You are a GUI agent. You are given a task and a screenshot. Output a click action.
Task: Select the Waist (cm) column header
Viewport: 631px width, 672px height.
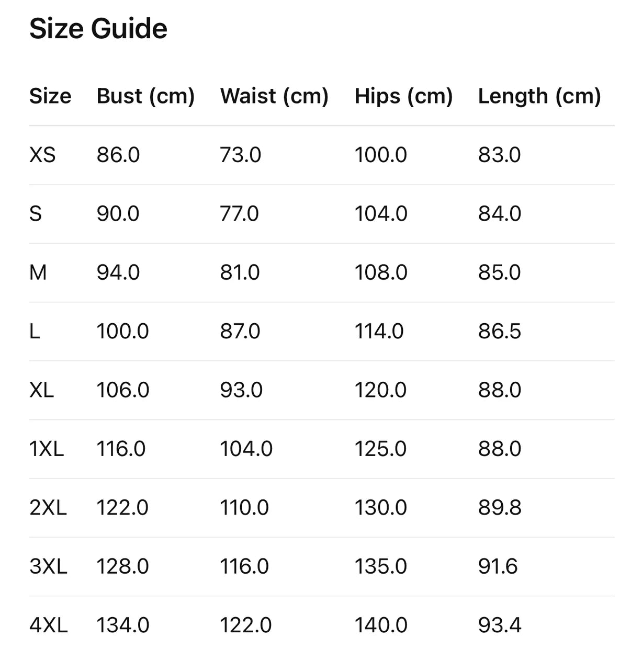coord(274,96)
